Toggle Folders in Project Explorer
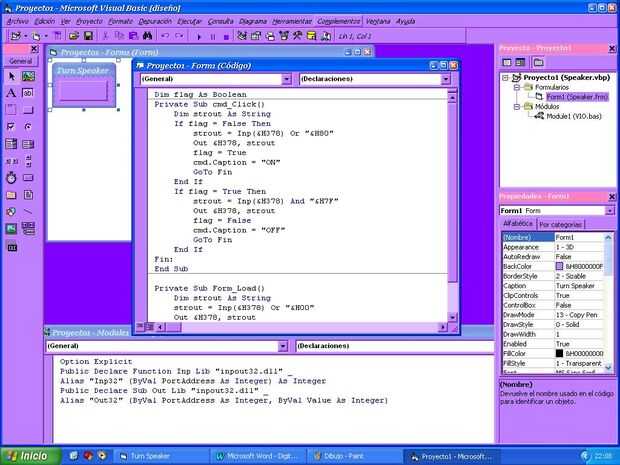The image size is (620, 465). pos(538,62)
